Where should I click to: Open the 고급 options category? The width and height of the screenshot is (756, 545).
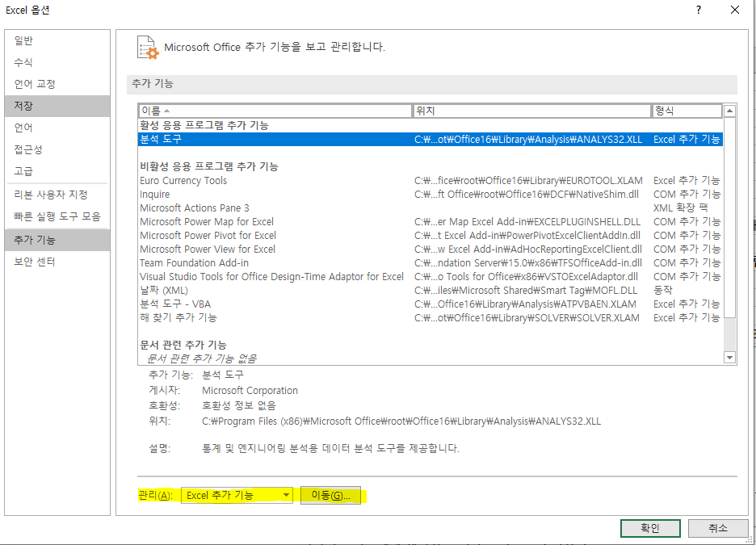click(57, 171)
